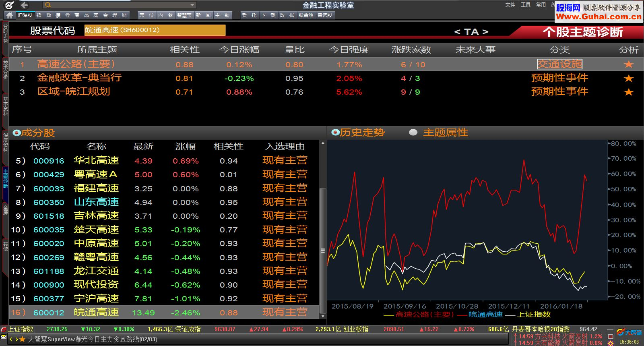Open the 文件 menu
The image size is (644, 346).
(x=510, y=5)
